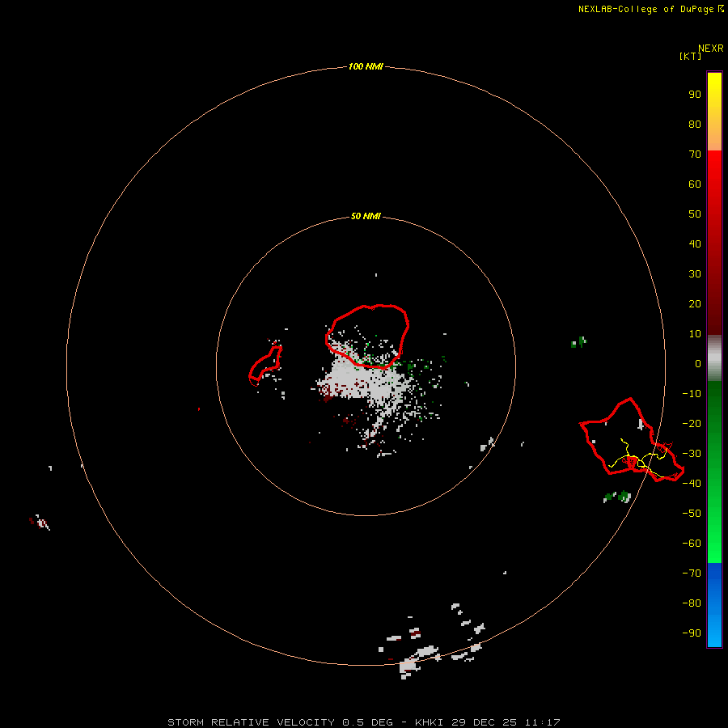Click the -10 value on velocity scale
The image size is (728, 728).
pyautogui.click(x=692, y=394)
